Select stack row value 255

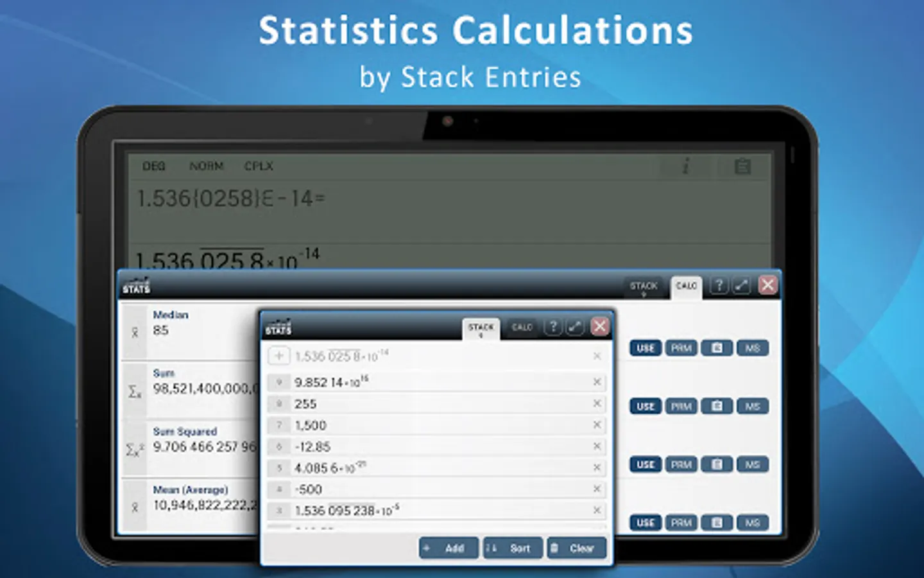305,404
